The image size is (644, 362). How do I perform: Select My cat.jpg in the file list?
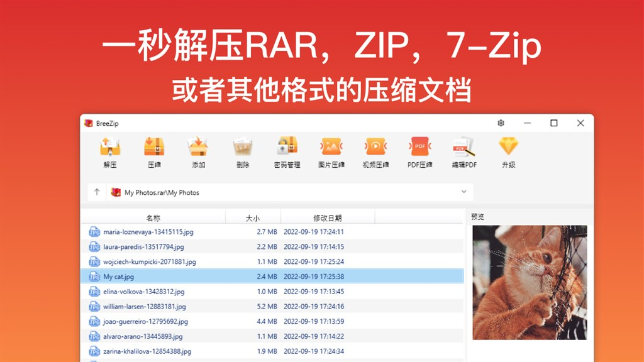pos(189,277)
